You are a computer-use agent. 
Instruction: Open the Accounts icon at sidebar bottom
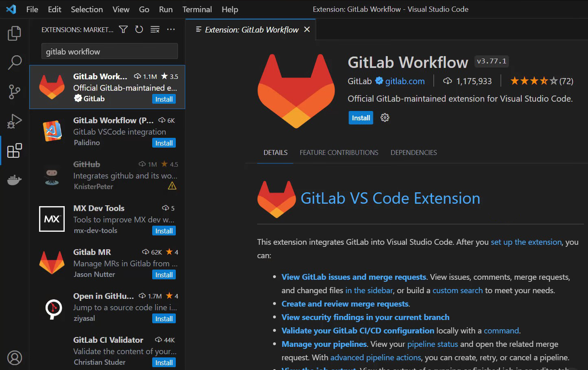tap(14, 358)
